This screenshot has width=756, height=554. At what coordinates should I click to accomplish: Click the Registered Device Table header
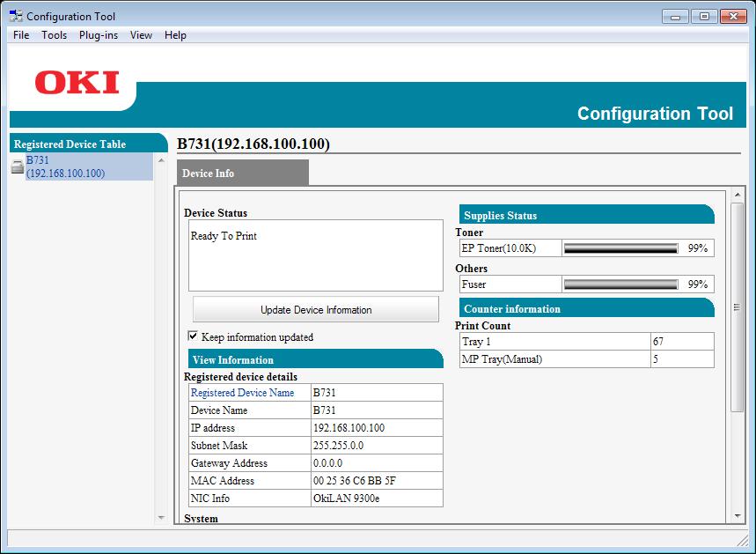tap(88, 144)
